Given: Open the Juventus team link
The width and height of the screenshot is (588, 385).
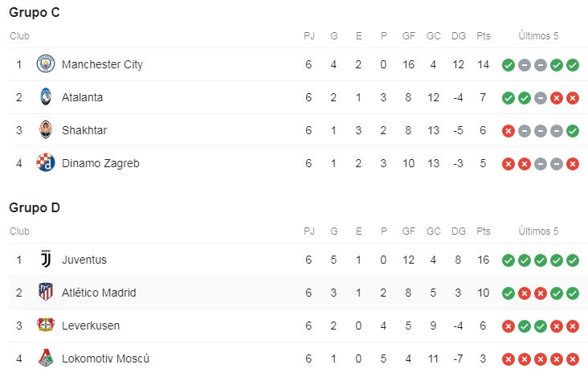Looking at the screenshot, I should (84, 260).
